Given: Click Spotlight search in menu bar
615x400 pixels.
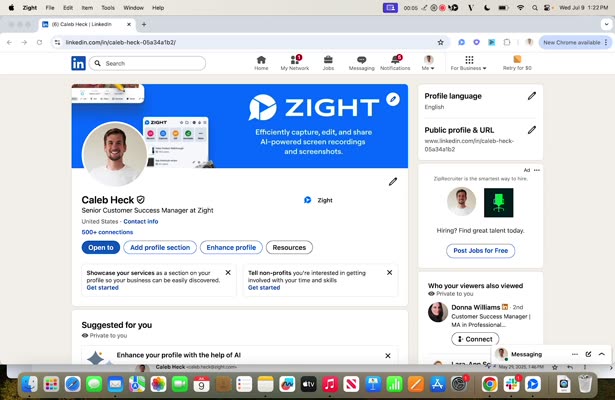Looking at the screenshot, I should coord(535,8).
